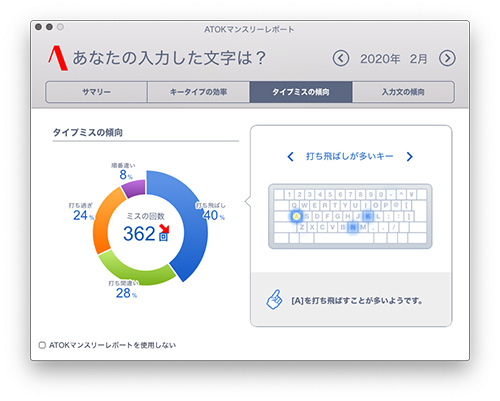Click the 362 miss count value
The width and height of the screenshot is (500, 401).
point(139,234)
